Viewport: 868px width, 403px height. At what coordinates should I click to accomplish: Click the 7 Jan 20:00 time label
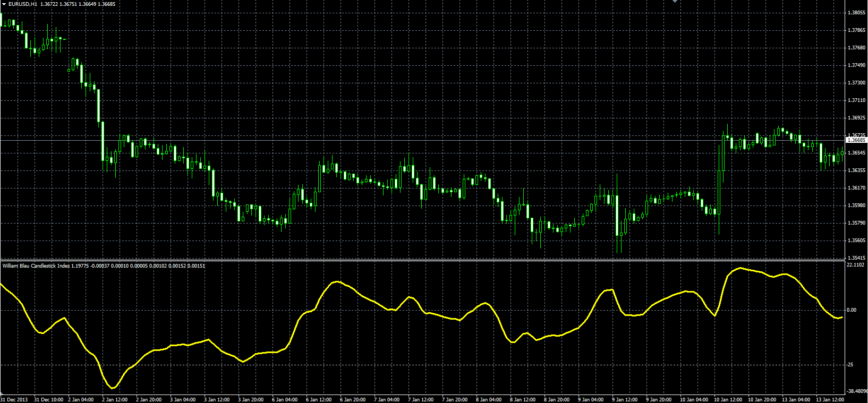455,400
